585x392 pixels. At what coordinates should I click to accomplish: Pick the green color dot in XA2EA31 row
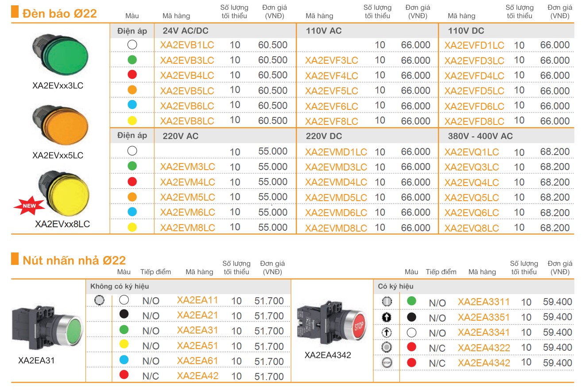tap(124, 330)
